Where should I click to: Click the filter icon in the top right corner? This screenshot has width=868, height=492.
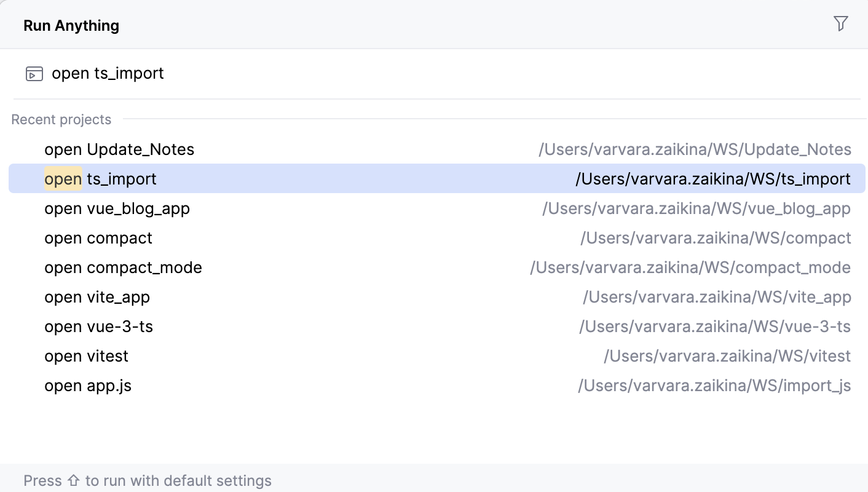coord(841,23)
